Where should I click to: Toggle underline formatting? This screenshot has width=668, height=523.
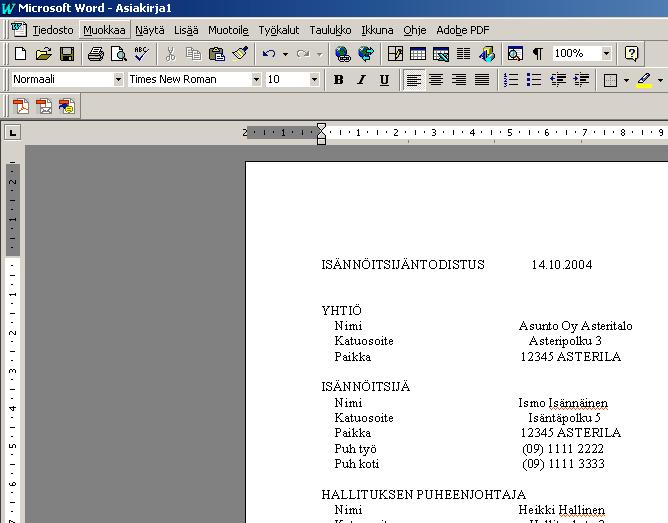(x=384, y=80)
